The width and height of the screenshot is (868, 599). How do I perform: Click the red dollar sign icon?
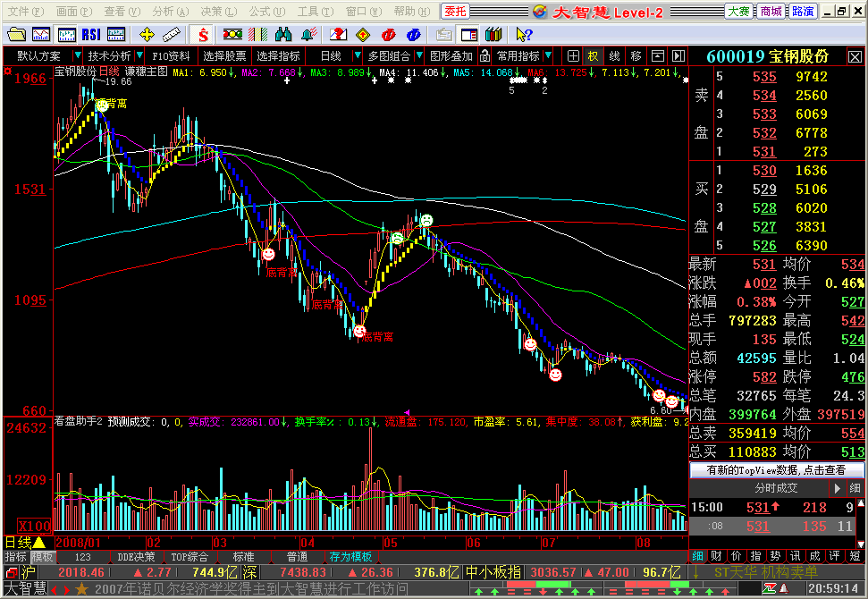pyautogui.click(x=203, y=35)
